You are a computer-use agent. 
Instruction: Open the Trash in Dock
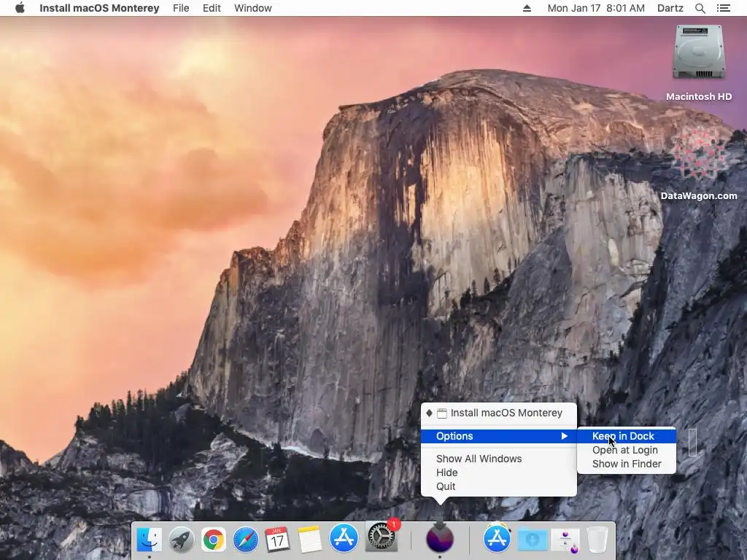click(597, 540)
